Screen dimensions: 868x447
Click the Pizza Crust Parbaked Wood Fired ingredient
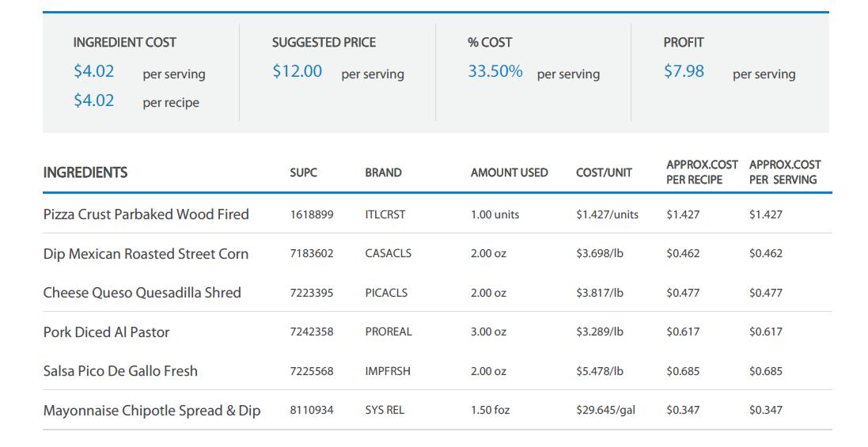coord(146,214)
